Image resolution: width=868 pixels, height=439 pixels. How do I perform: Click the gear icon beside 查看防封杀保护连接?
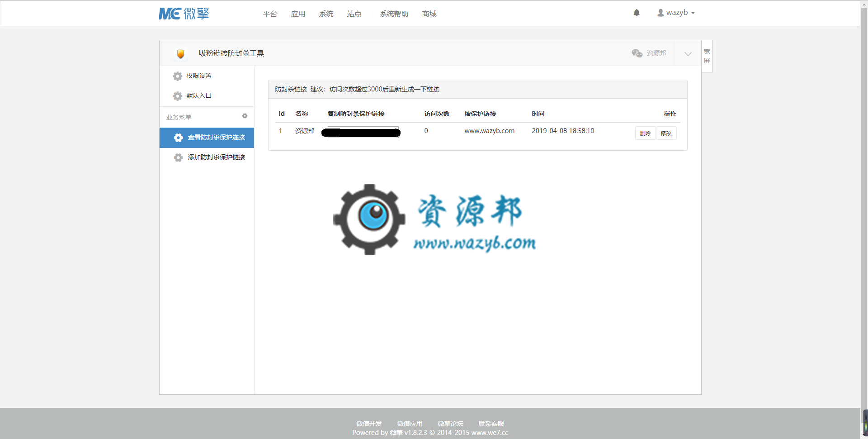(x=179, y=138)
